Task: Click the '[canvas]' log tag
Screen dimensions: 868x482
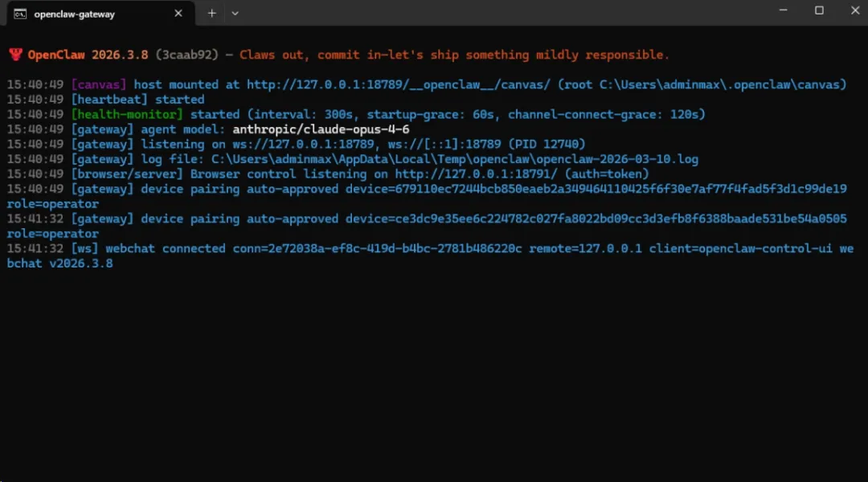Action: [x=99, y=84]
